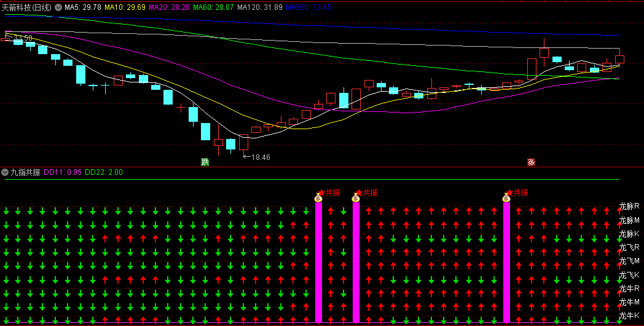The height and width of the screenshot is (326, 644).
Task: Click the 九指共振 indicator name
Action: (x=25, y=172)
